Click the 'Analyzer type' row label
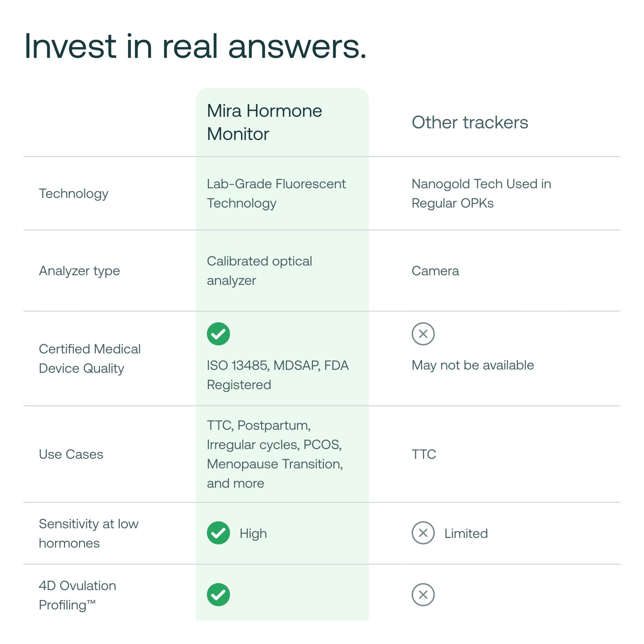 (79, 271)
